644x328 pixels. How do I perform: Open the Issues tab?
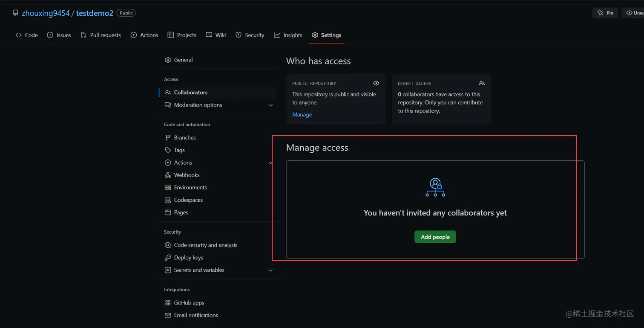coord(59,35)
